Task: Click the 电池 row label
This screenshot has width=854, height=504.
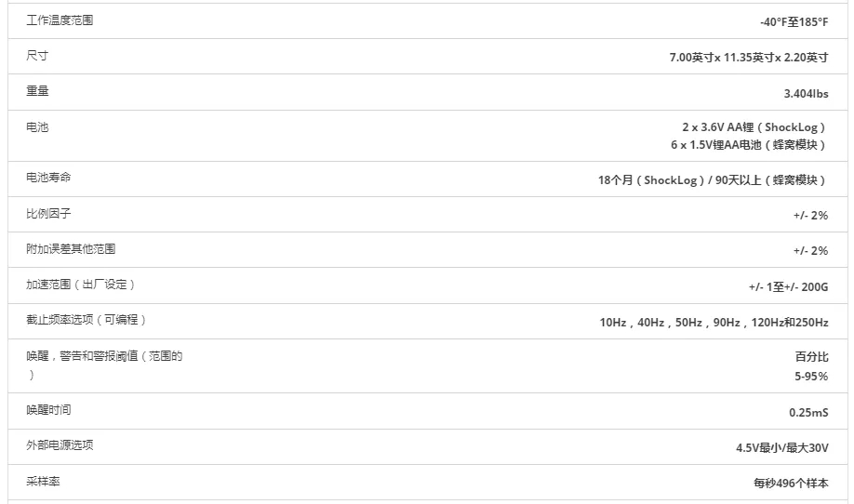Action: pyautogui.click(x=37, y=126)
